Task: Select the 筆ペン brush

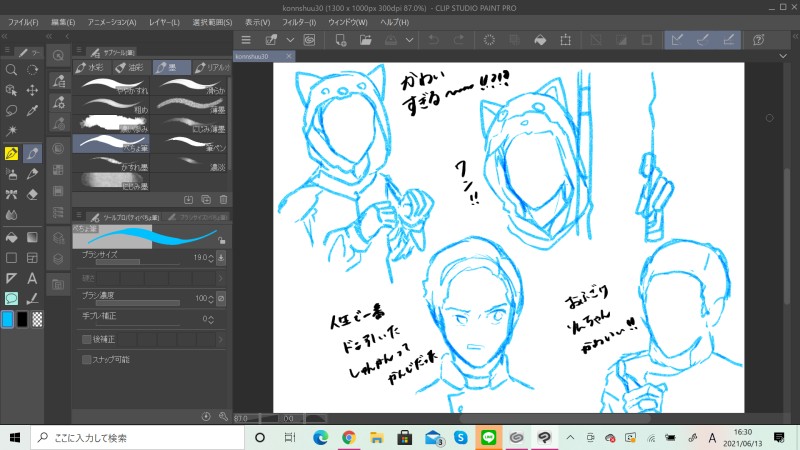Action: tap(189, 144)
